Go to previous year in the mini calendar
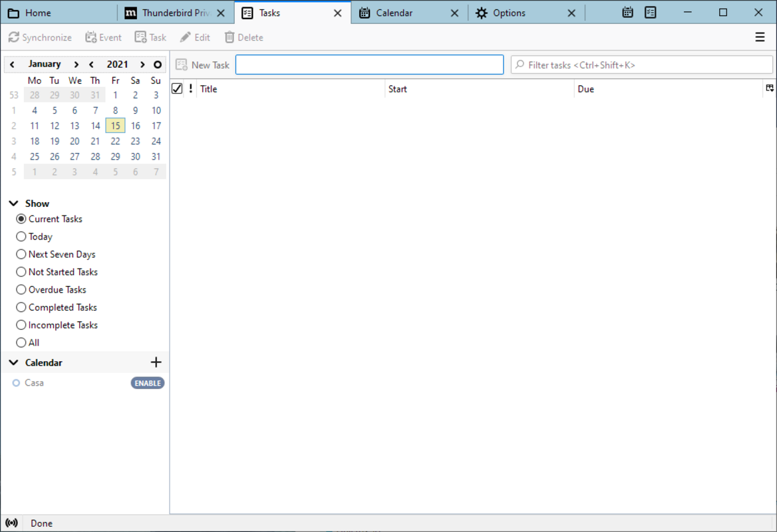 (x=91, y=65)
